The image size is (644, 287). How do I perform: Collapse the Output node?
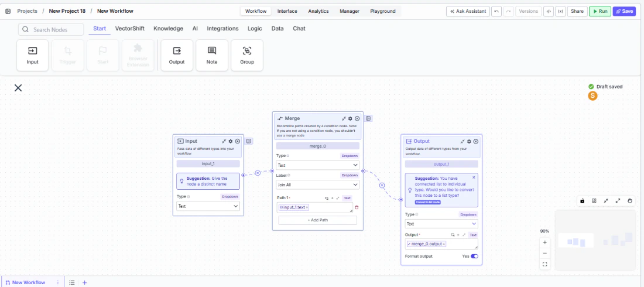463,141
